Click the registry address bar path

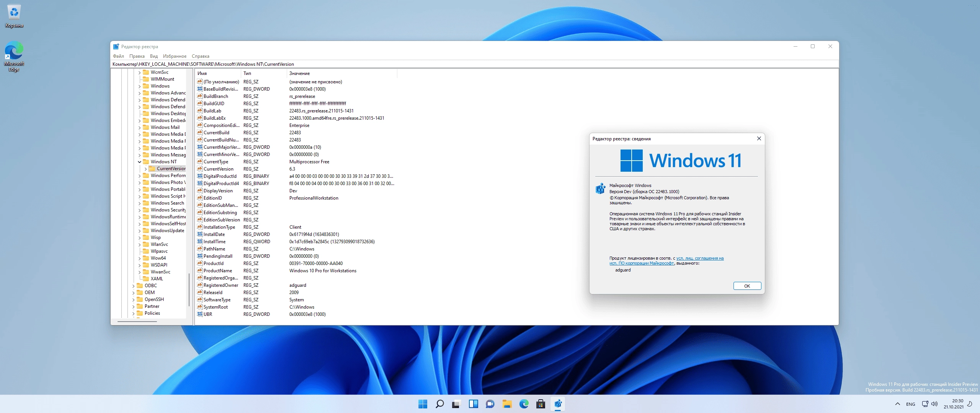(475, 64)
